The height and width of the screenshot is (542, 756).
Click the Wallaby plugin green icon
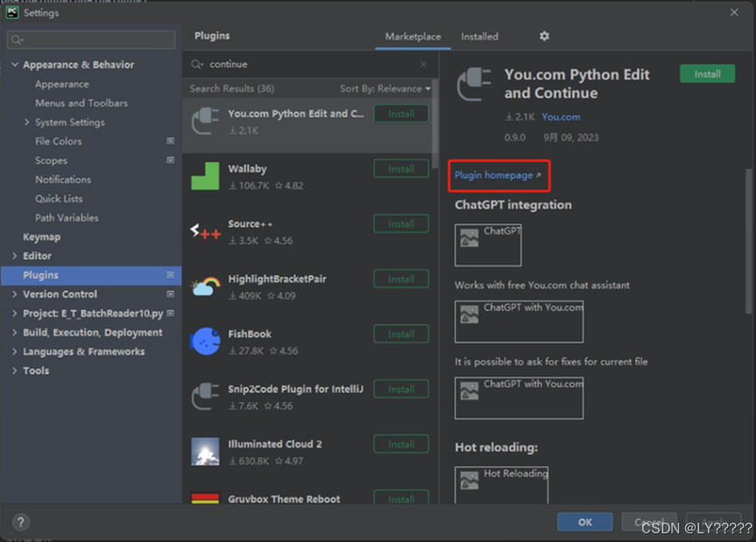205,176
